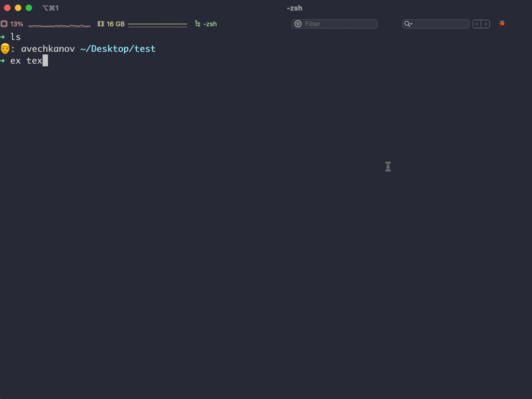Open the search magnifier dropdown
Image resolution: width=532 pixels, height=399 pixels.
pos(408,24)
